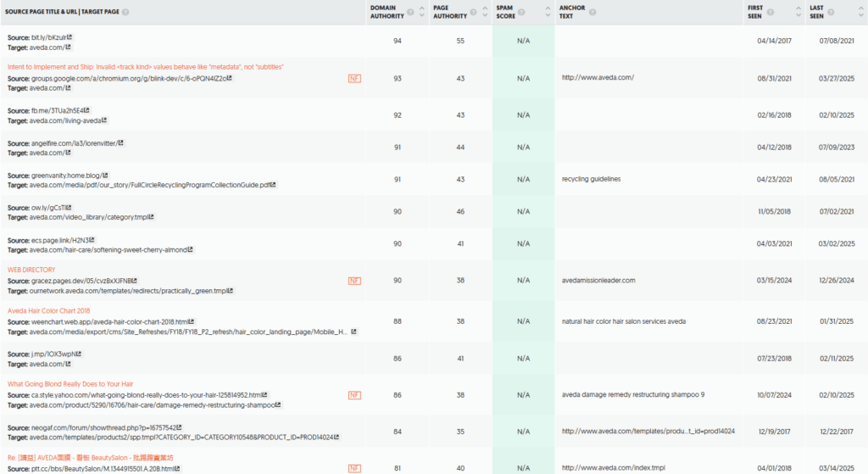Image resolution: width=868 pixels, height=474 pixels.
Task: Open external link icon after bit.ly/bKzuIr source
Action: tap(70, 37)
